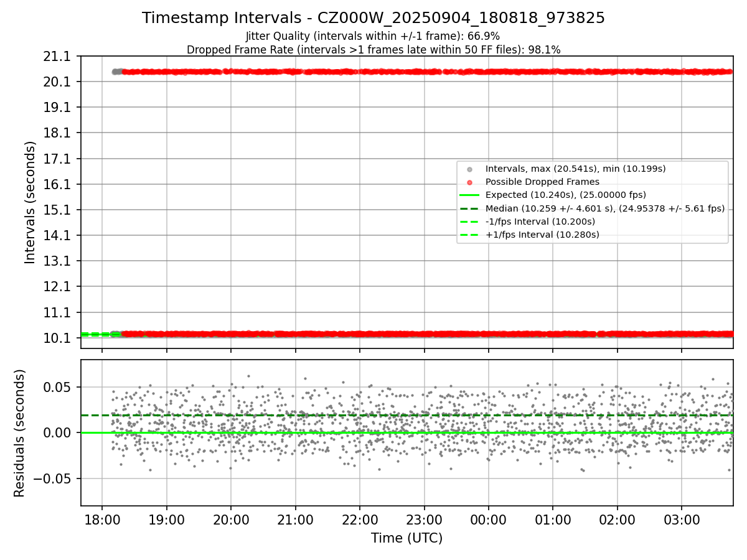Click the legend entry '+1/fps Interval (10.280s)'

(x=542, y=235)
